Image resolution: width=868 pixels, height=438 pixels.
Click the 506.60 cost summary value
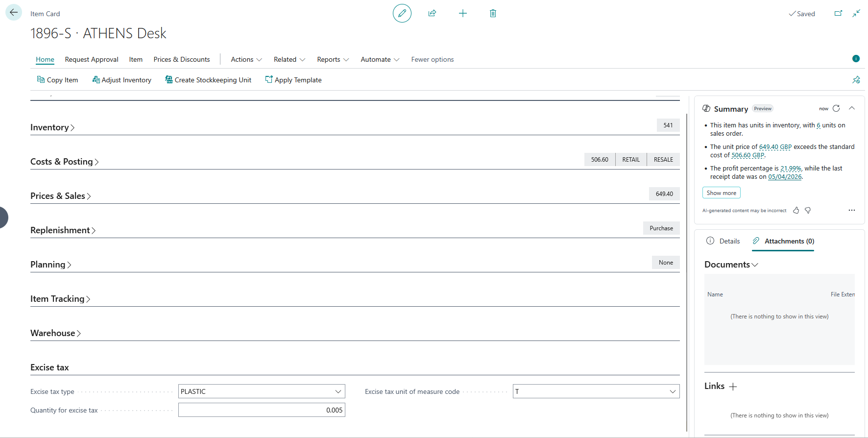point(600,160)
